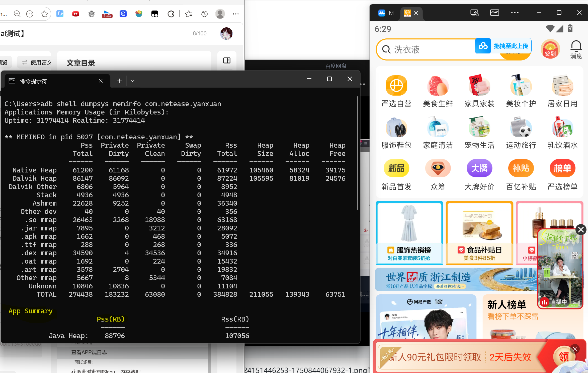
Task: Click zoom out icon in browser address bar
Action: pos(17,14)
